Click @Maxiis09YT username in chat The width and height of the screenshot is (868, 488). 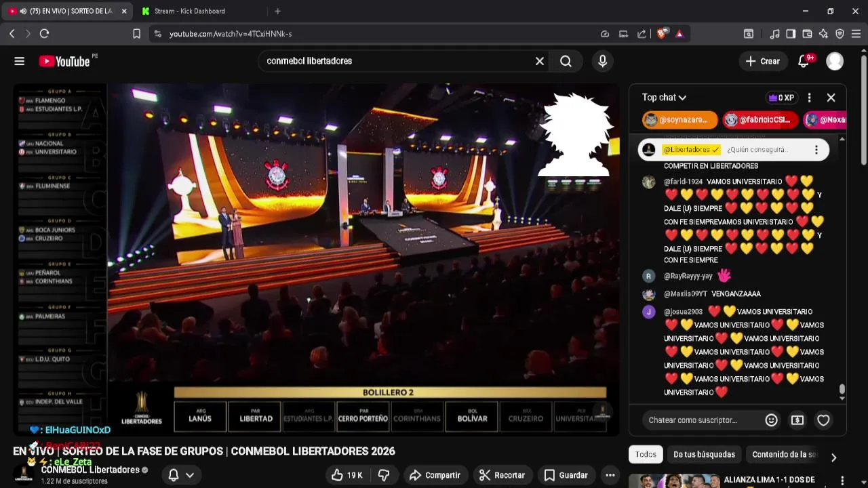[x=686, y=294]
